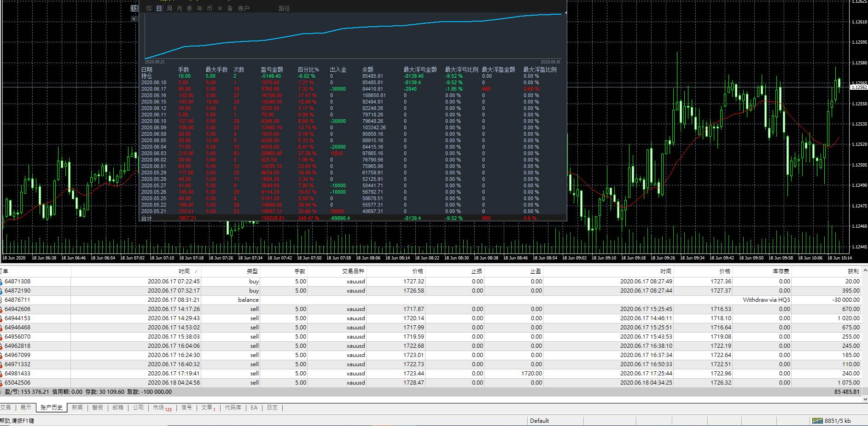Click the 合计 totals row
868x426 pixels.
tap(353, 218)
